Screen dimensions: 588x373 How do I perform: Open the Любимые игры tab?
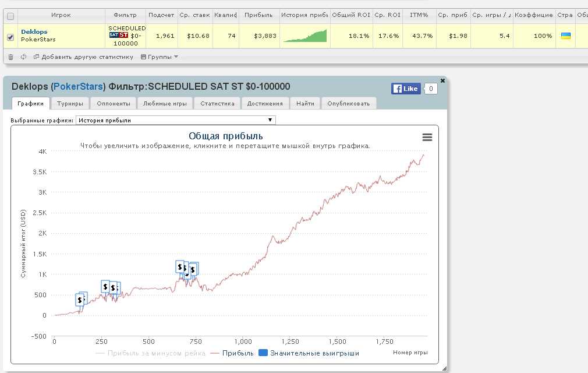pyautogui.click(x=165, y=104)
